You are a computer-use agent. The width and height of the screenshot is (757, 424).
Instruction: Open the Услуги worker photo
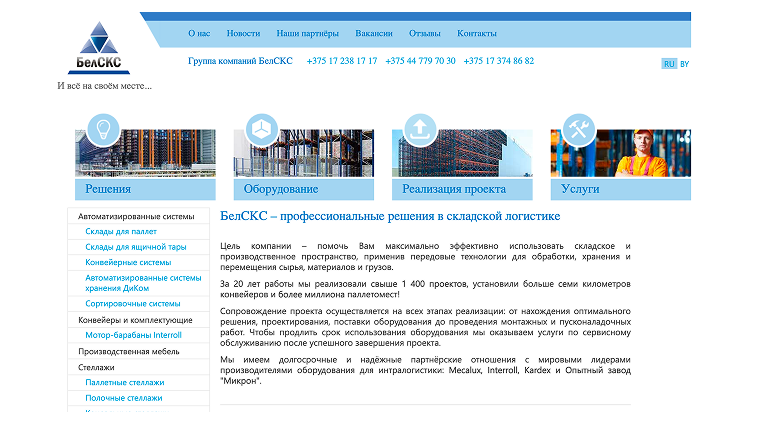pos(621,153)
